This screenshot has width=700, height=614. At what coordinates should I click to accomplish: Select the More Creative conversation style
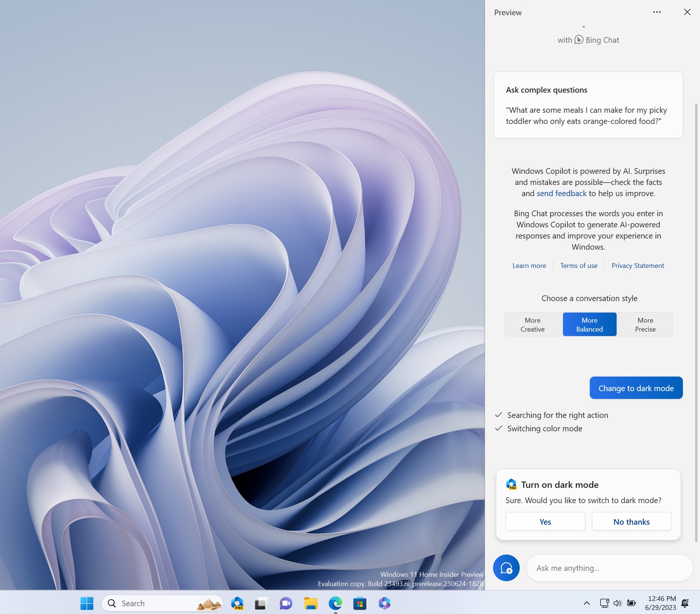pyautogui.click(x=532, y=324)
